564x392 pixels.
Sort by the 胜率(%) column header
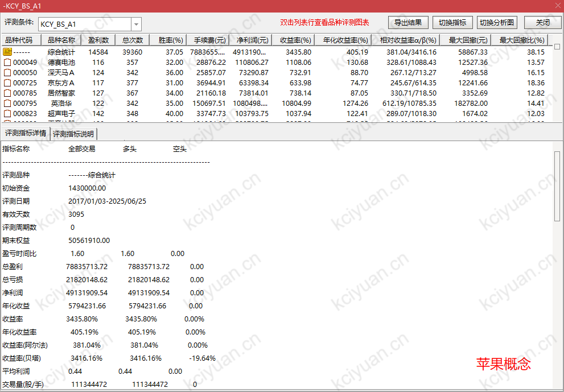(170, 40)
